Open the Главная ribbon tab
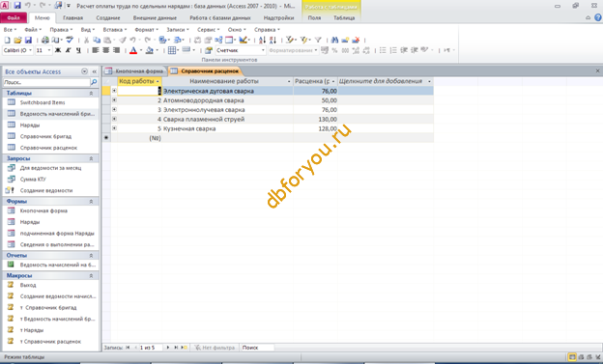 (73, 17)
